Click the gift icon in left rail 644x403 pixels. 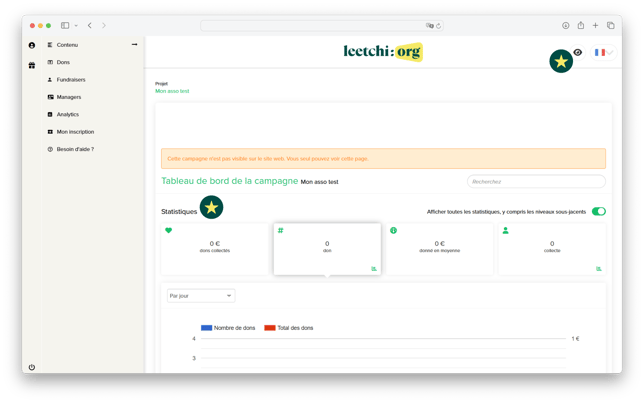coord(32,65)
